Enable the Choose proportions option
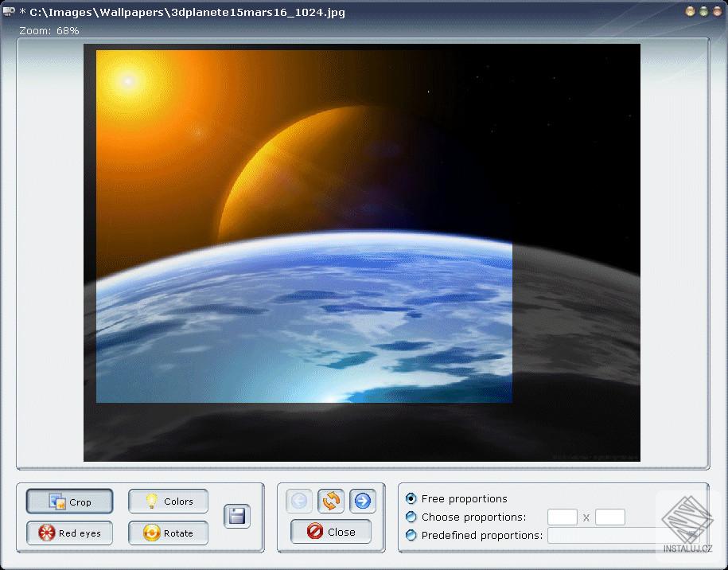The image size is (728, 570). [x=411, y=517]
